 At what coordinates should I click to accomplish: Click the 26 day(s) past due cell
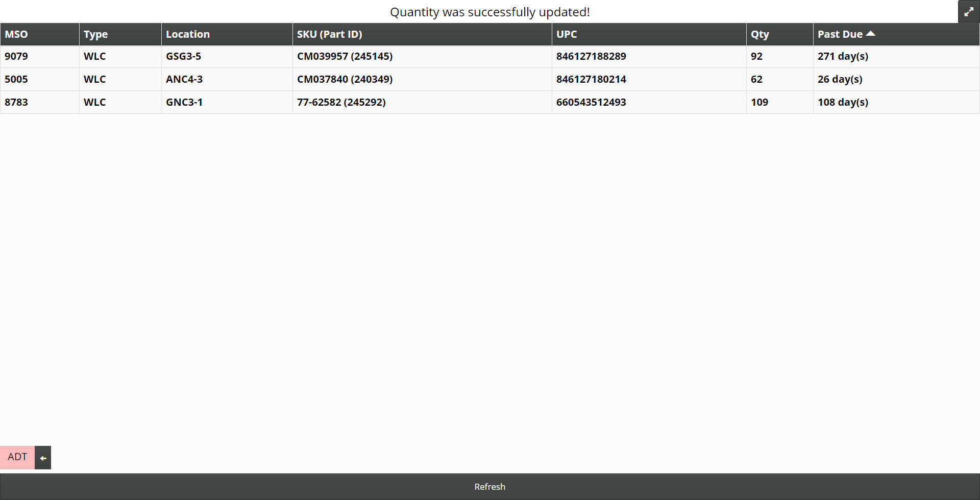896,79
